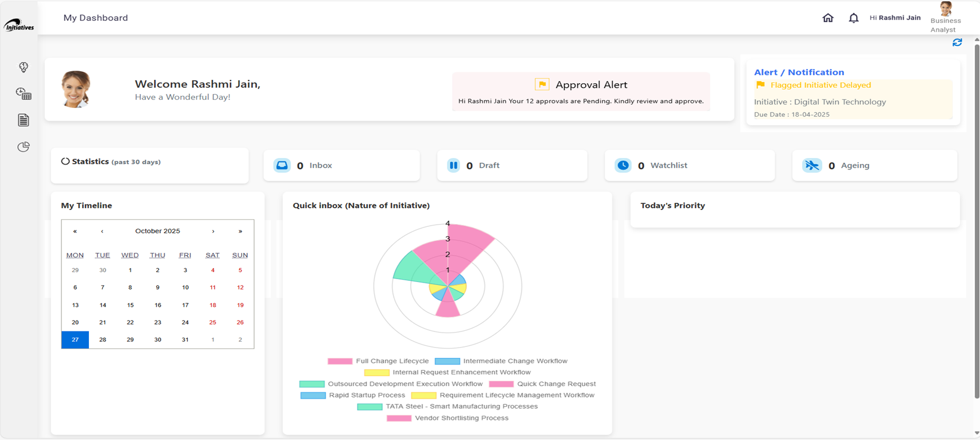The image size is (980, 440).
Task: Click the Inbox tray icon
Action: click(282, 165)
